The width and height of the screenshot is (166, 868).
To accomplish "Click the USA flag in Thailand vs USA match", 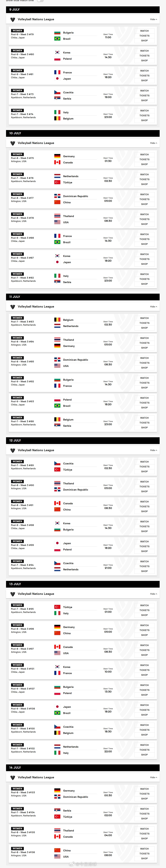I will pyautogui.click(x=57, y=222).
